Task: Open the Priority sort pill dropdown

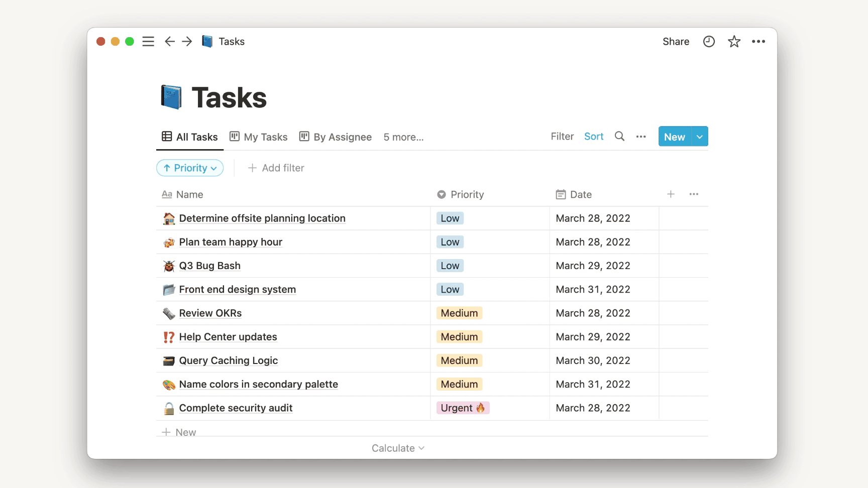Action: tap(190, 168)
